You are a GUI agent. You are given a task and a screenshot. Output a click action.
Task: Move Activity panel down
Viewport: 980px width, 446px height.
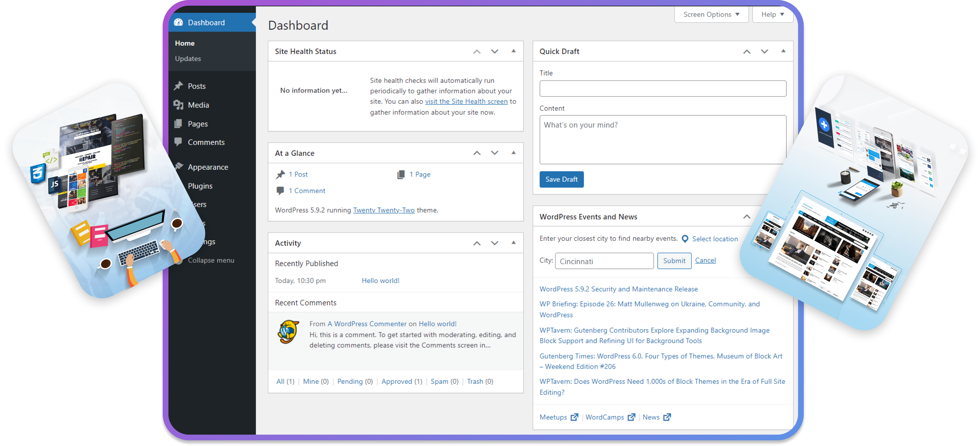pyautogui.click(x=494, y=243)
